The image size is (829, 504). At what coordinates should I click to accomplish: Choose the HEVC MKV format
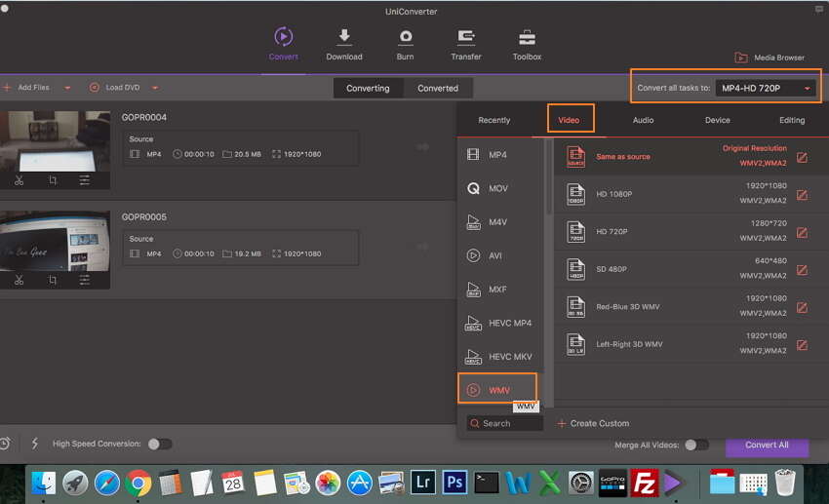point(499,357)
